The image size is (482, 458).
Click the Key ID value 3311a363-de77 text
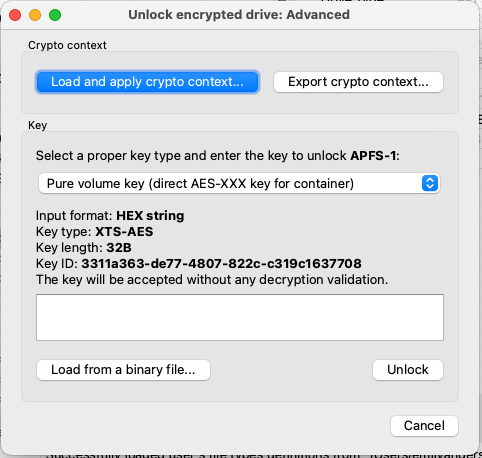[222, 264]
